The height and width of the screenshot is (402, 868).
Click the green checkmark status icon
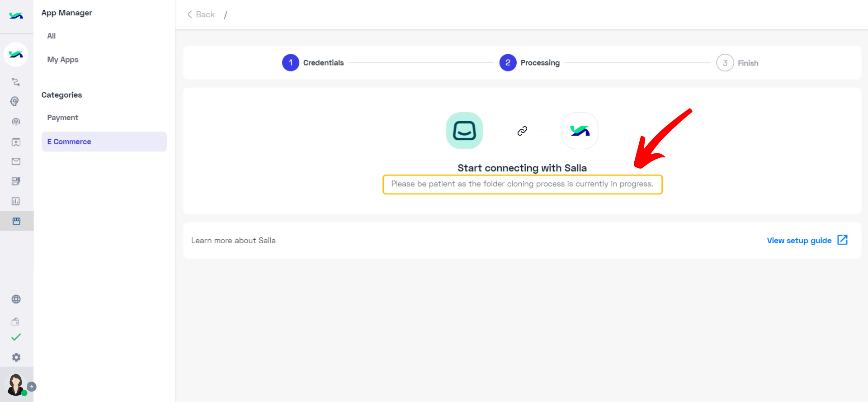(x=16, y=337)
